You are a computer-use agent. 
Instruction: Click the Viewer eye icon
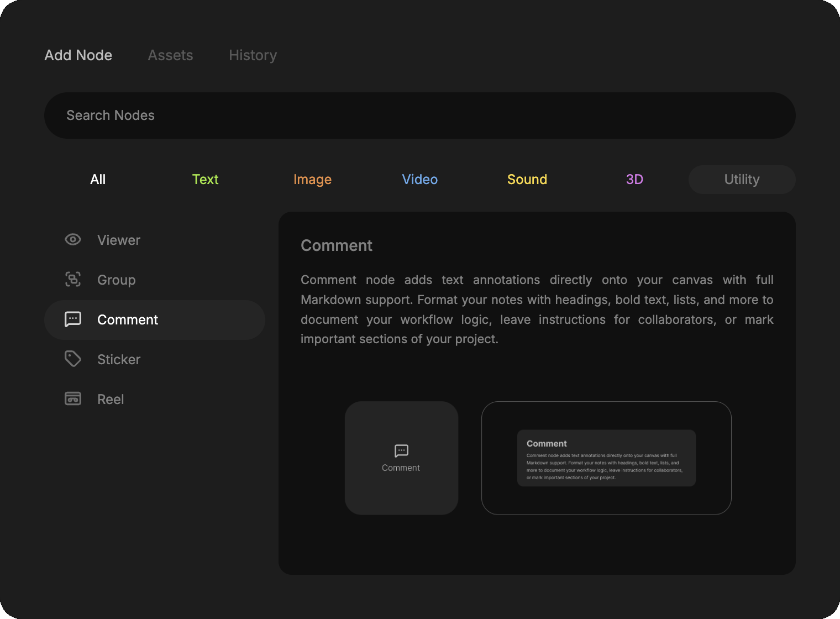(73, 240)
